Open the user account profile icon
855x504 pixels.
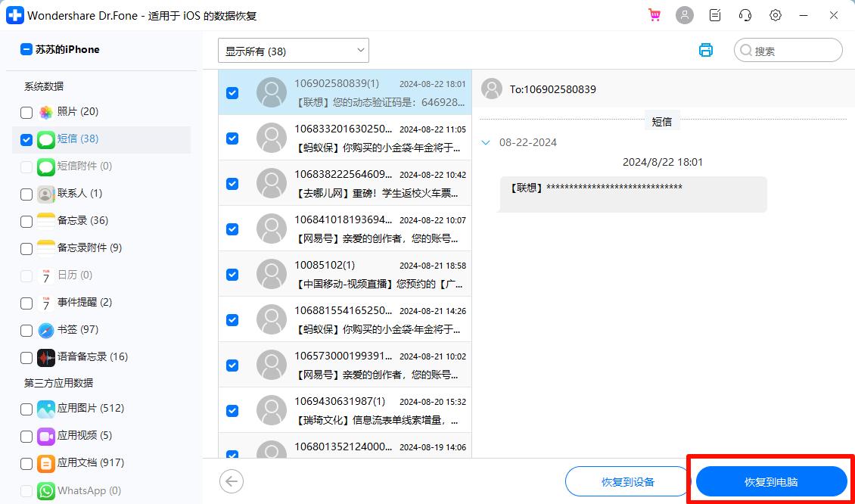tap(685, 15)
